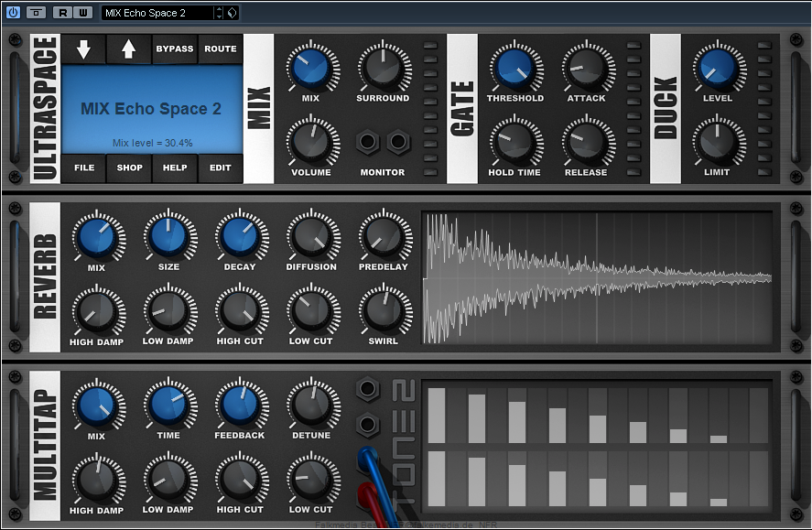
Task: Click the Reverb DIFFUSION knob
Action: click(x=313, y=236)
